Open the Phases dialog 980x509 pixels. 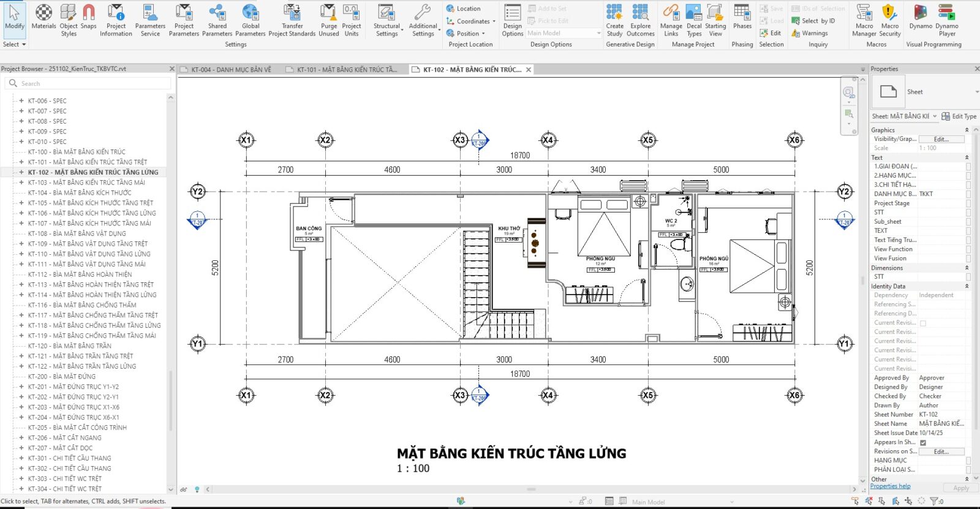click(742, 17)
